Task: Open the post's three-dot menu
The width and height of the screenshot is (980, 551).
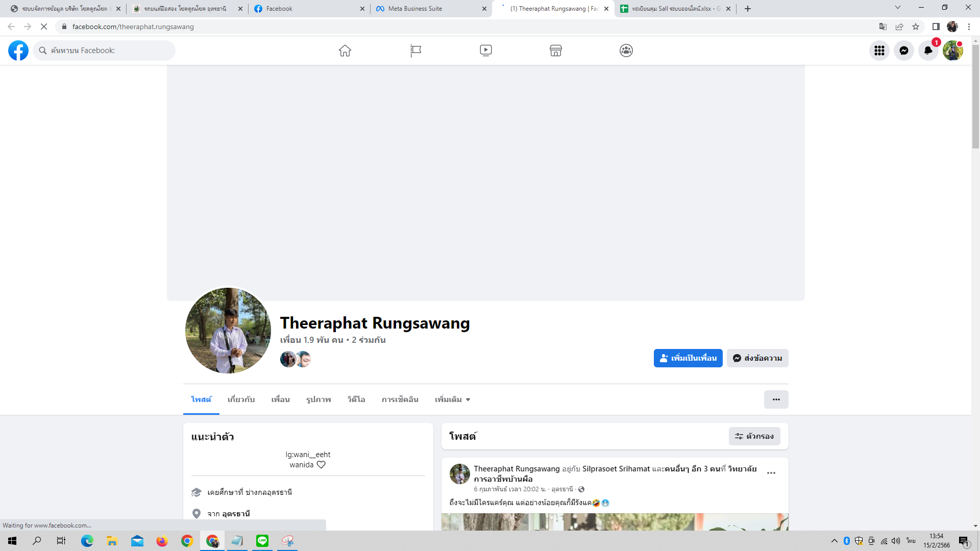Action: 771,473
